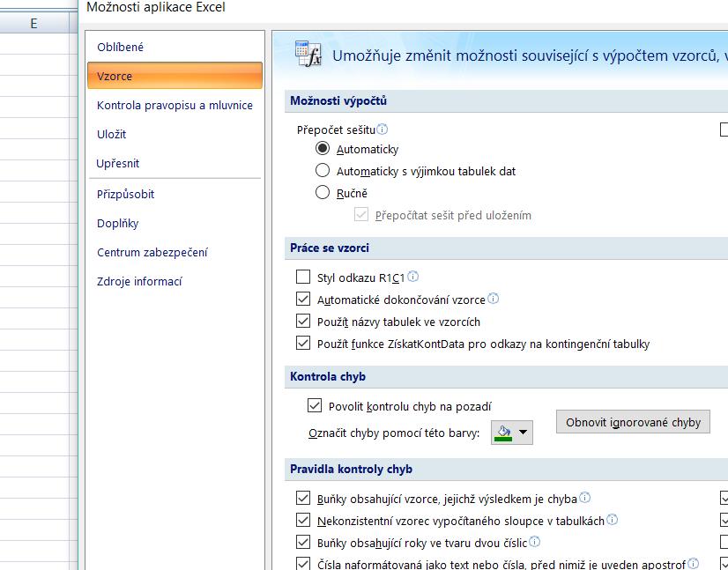Uncheck Použít názvy tabulek ve vzorcích
This screenshot has height=570, width=728.
click(x=303, y=322)
